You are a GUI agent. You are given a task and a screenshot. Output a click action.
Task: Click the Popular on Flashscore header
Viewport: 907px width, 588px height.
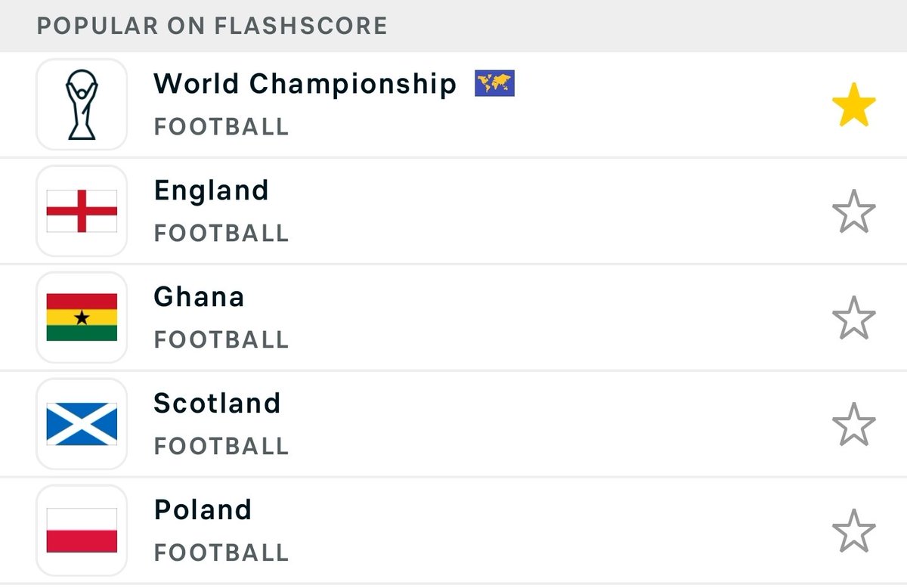(212, 26)
